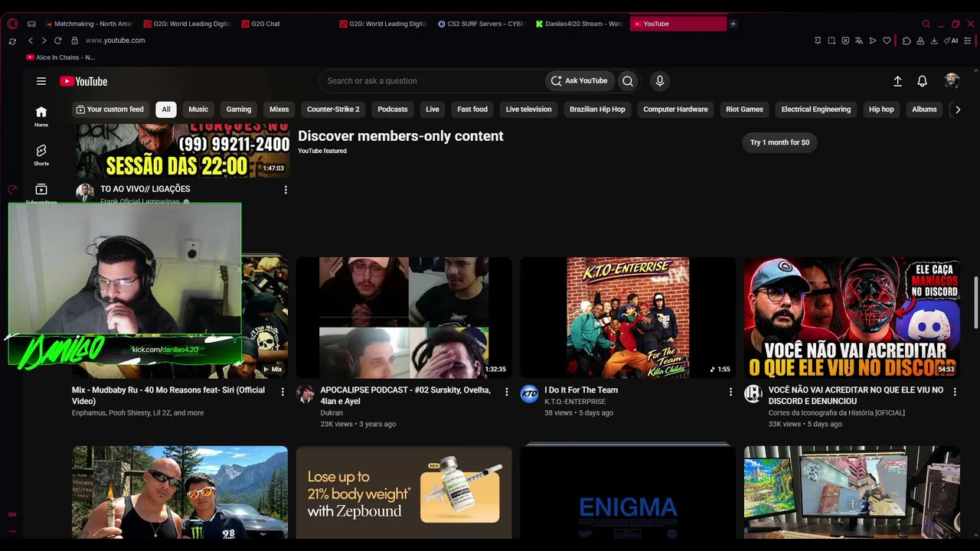Click the Ask YouTube button
The image size is (980, 551).
tap(579, 81)
